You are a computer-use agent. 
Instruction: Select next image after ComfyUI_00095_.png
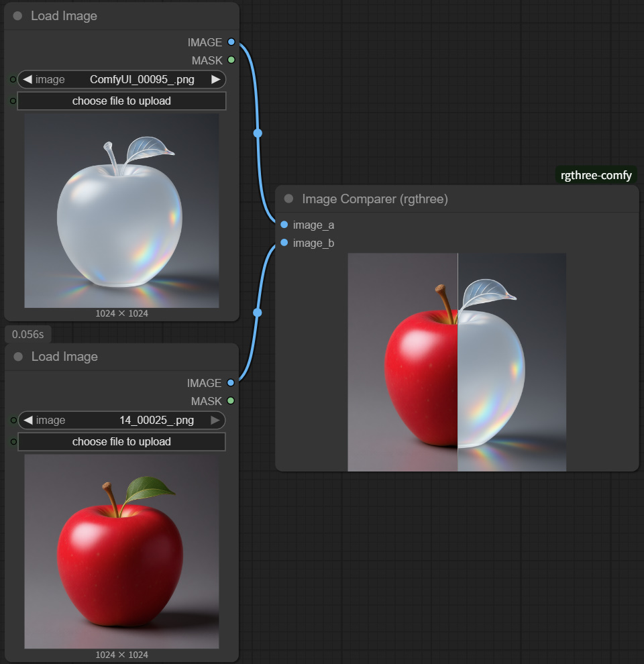[x=215, y=79]
